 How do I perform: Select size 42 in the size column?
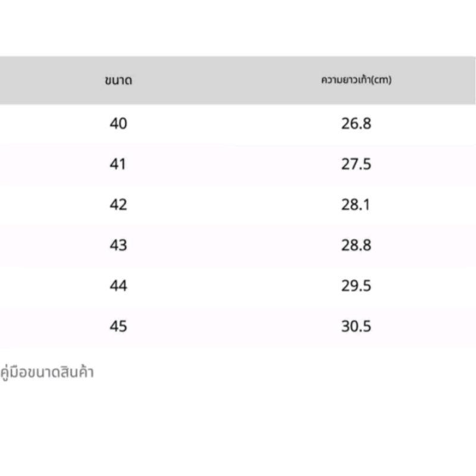118,205
